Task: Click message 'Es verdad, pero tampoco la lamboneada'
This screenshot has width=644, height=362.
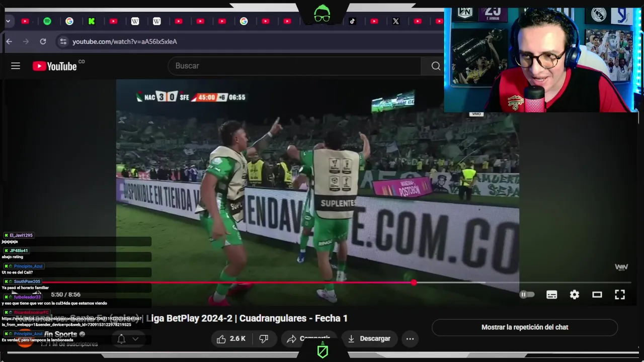Action: click(x=37, y=340)
